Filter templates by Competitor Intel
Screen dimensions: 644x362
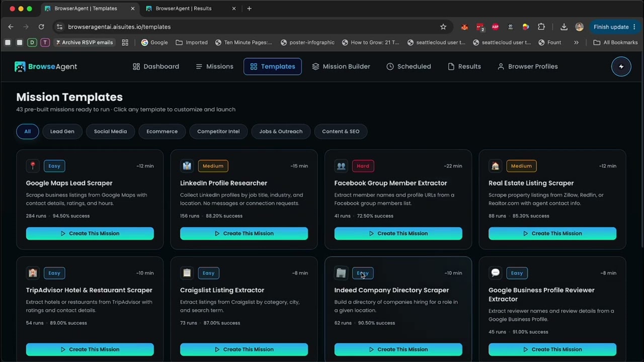[218, 131]
